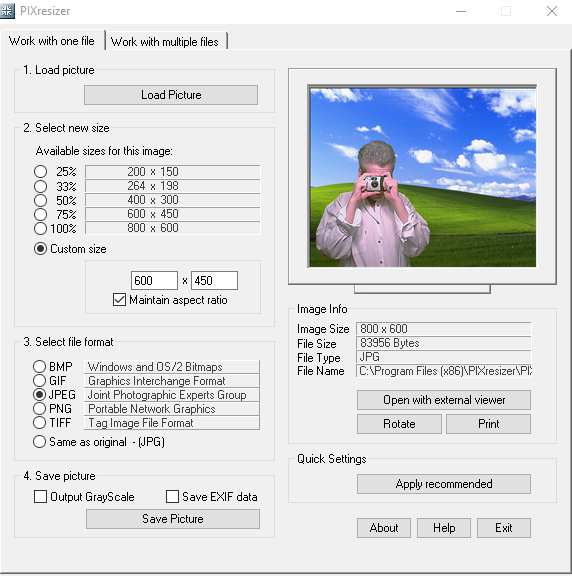Viewport: 572px width, 576px height.
Task: Click the Exit button
Action: click(x=504, y=528)
